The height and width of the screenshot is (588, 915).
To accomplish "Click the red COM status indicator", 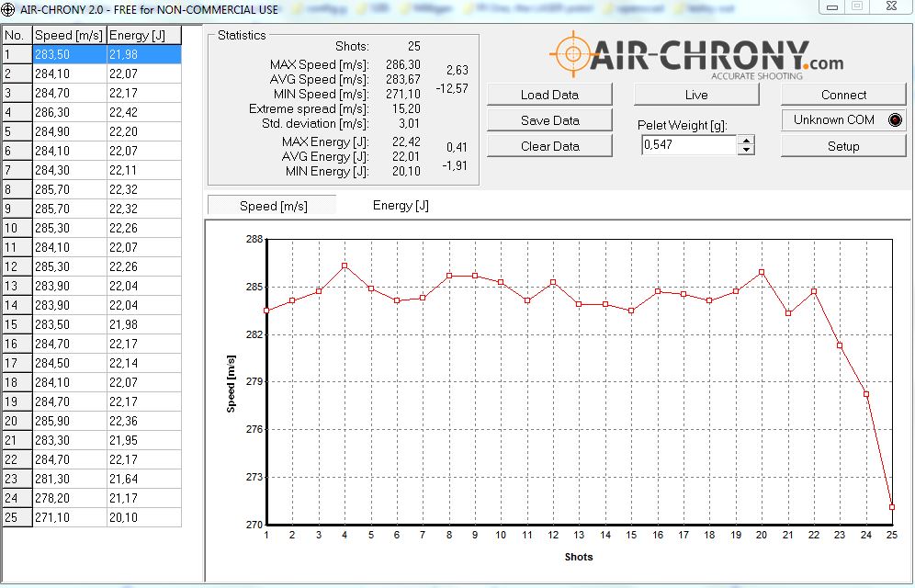I will (895, 120).
